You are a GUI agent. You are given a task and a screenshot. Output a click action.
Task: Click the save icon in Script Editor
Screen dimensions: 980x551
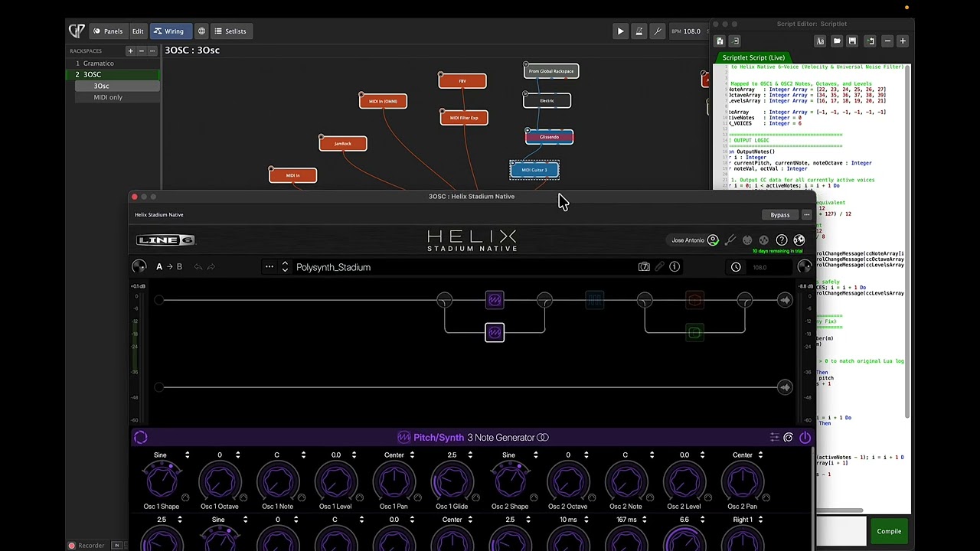coord(852,41)
